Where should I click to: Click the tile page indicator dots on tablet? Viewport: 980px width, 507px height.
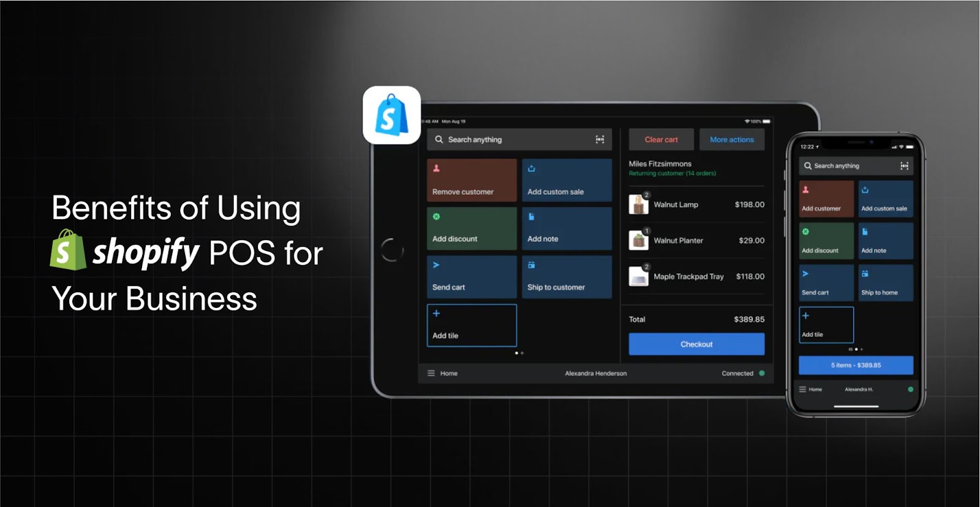[x=519, y=353]
